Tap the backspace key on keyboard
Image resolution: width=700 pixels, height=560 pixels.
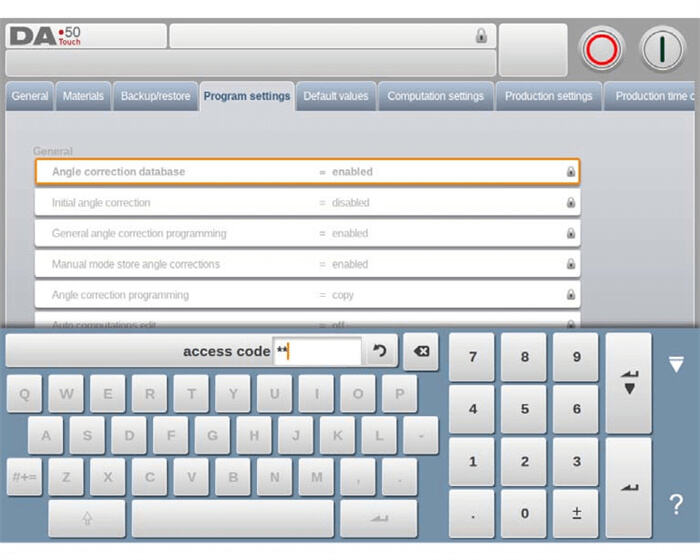click(x=421, y=352)
